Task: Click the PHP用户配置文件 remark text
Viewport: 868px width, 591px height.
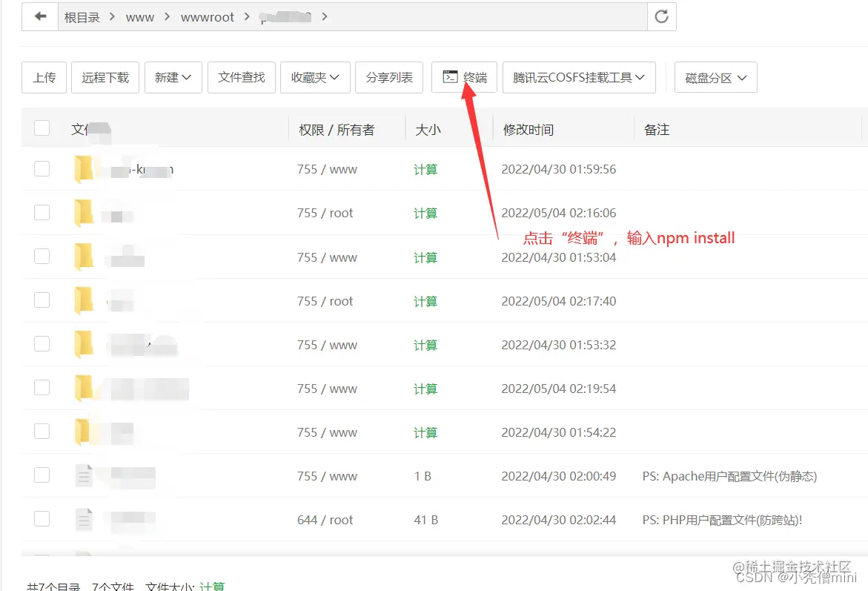Action: (x=722, y=520)
